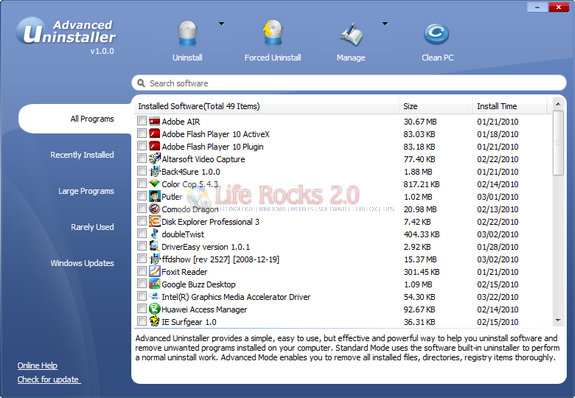Screen dimensions: 575x398
Task: Select the Google Buzz Desktop icon
Action: (x=154, y=284)
